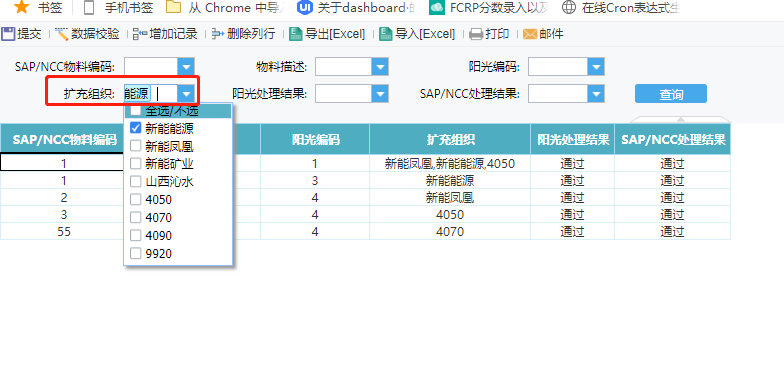Open the SAP/NCC处理结果 filter dropdown arrow

pos(596,94)
